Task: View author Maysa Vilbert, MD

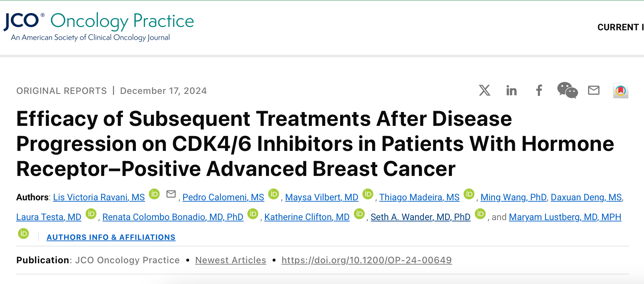Action: point(322,197)
